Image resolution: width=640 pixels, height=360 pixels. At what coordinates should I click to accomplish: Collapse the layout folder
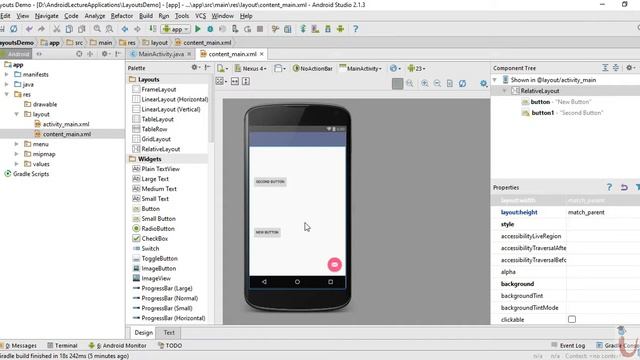[x=17, y=114]
